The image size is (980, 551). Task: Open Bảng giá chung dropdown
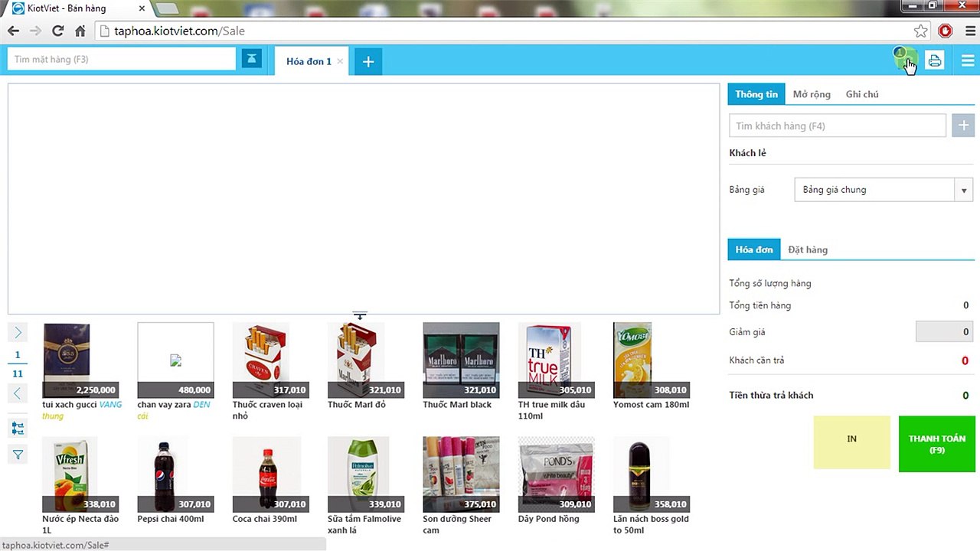pyautogui.click(x=884, y=190)
